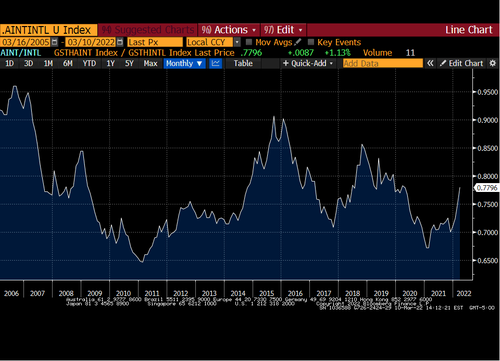500x361 pixels.
Task: Collapse panel with double left arrows icon
Action: (x=430, y=63)
